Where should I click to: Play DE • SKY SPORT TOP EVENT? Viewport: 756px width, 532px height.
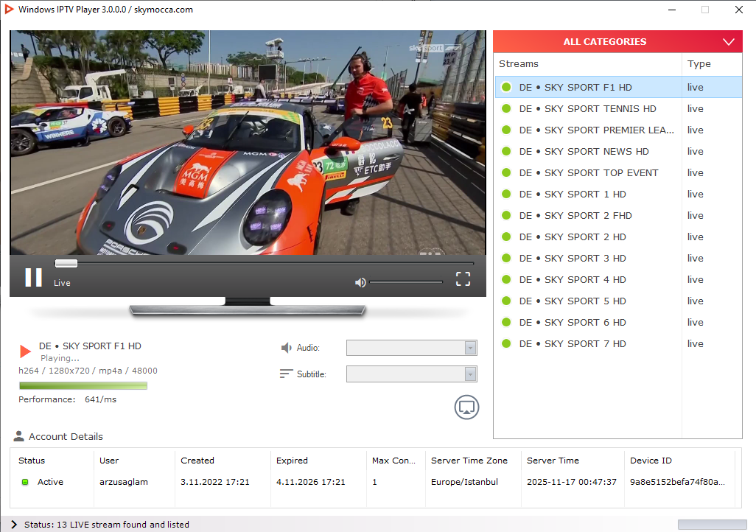point(588,173)
